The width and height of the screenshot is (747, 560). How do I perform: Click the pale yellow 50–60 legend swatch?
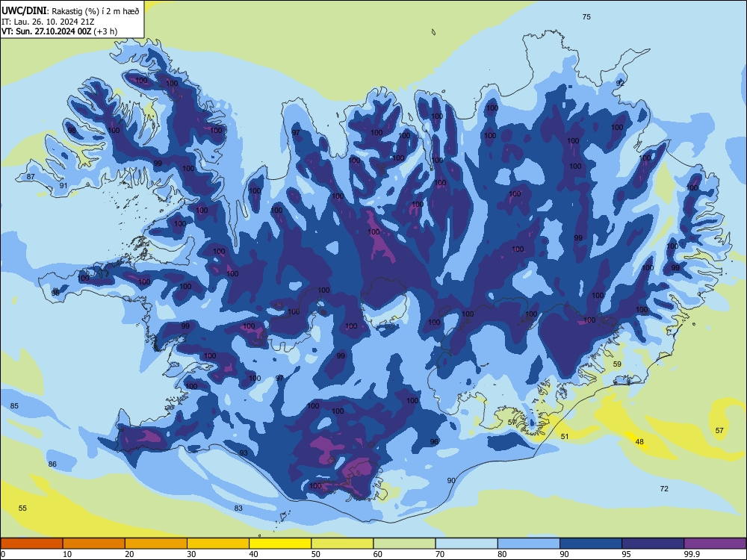point(342,544)
